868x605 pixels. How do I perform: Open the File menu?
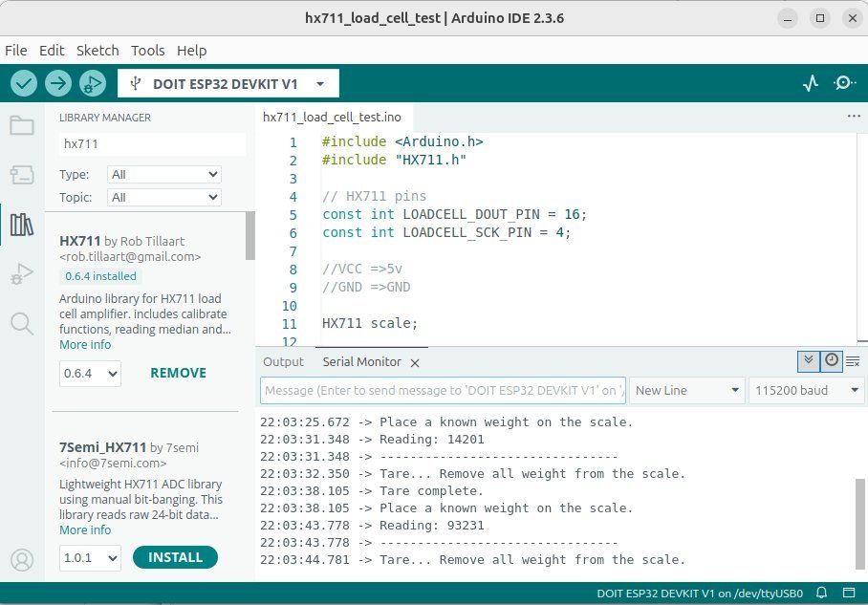pos(16,51)
